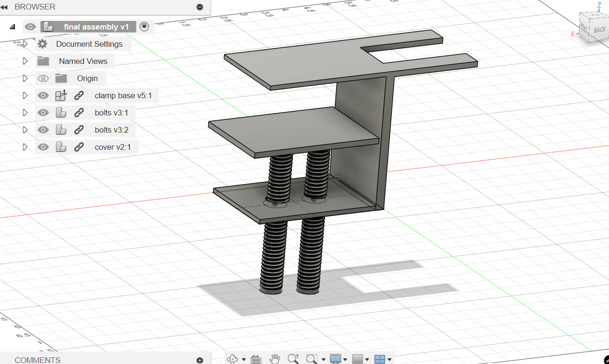The image size is (609, 364).
Task: Hide bolts v3:2 via eye icon
Action: click(43, 130)
